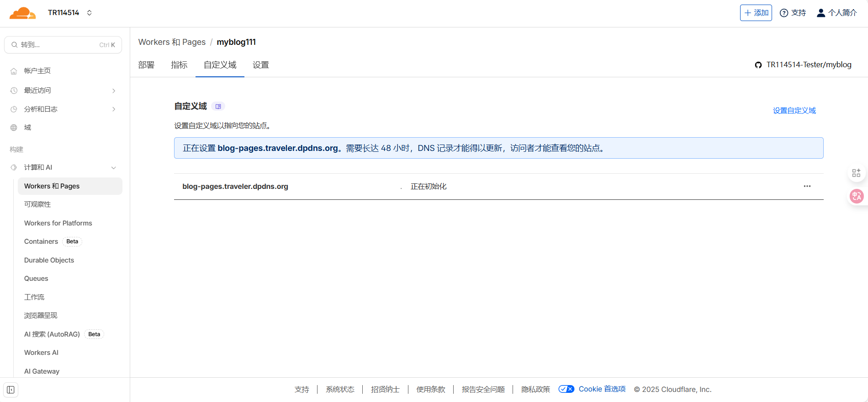This screenshot has height=402, width=868.
Task: Open the three-dot menu for blog-pages.traveler.dpdns.org
Action: tap(807, 186)
